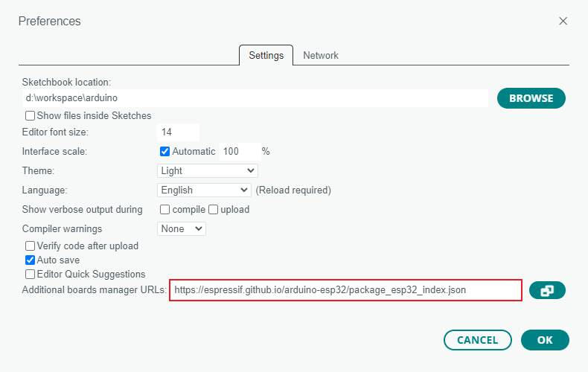This screenshot has height=372, width=588.
Task: Enable Editor Quick Suggestions
Action: [x=30, y=274]
